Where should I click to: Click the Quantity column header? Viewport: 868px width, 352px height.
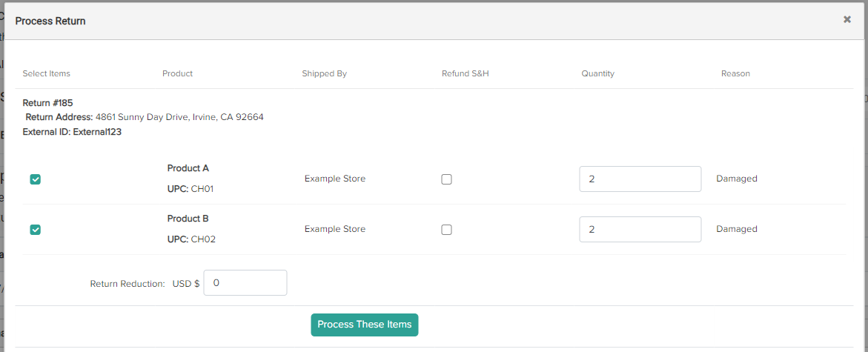coord(598,73)
